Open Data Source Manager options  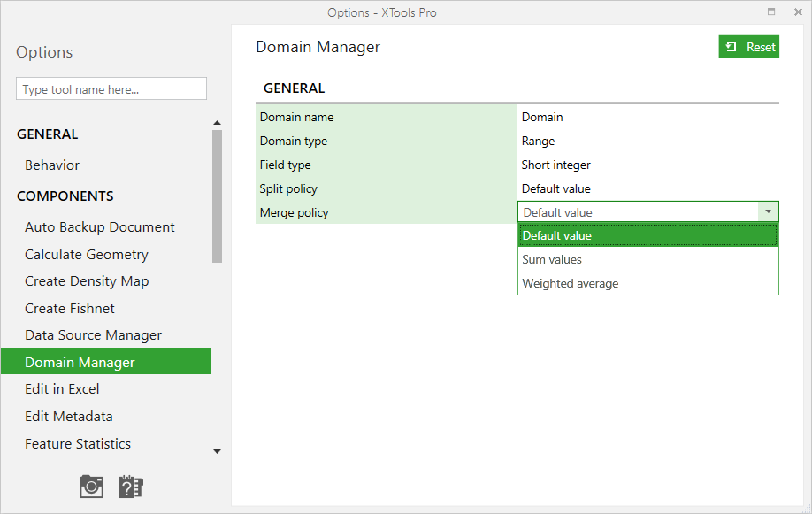point(93,335)
